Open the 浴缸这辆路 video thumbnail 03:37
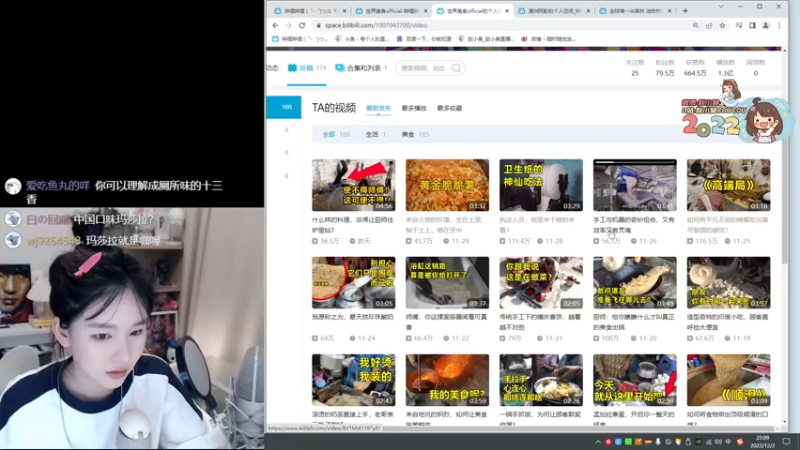 pos(447,283)
